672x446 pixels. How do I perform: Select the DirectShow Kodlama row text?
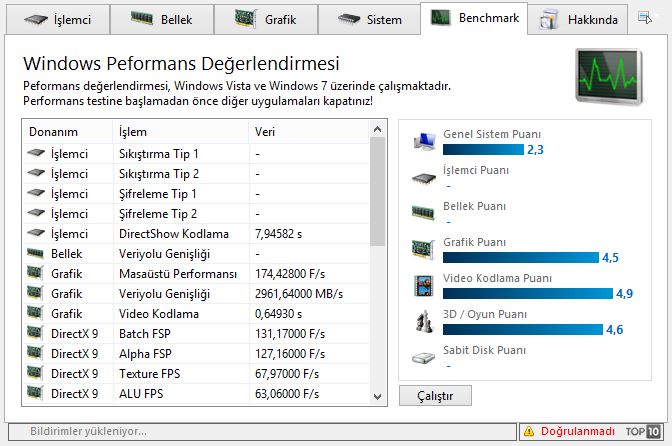(x=174, y=234)
